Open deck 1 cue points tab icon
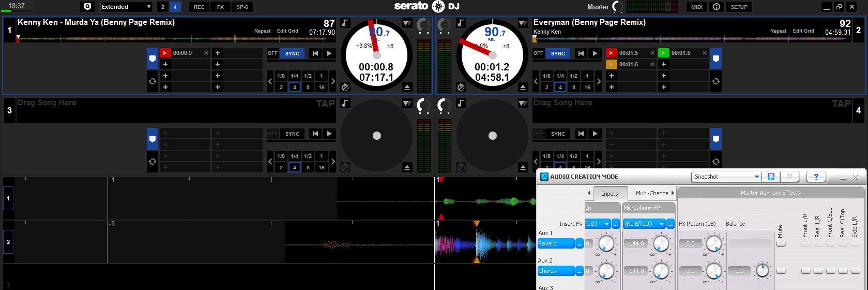Screen dimensions: 868x290 [x=152, y=59]
